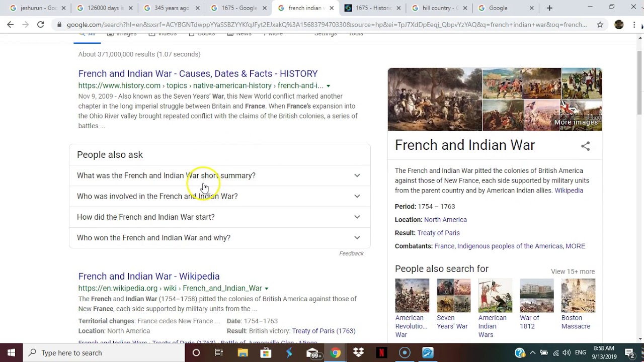The width and height of the screenshot is (644, 362).
Task: Show hidden system tray icons
Action: tap(532, 353)
